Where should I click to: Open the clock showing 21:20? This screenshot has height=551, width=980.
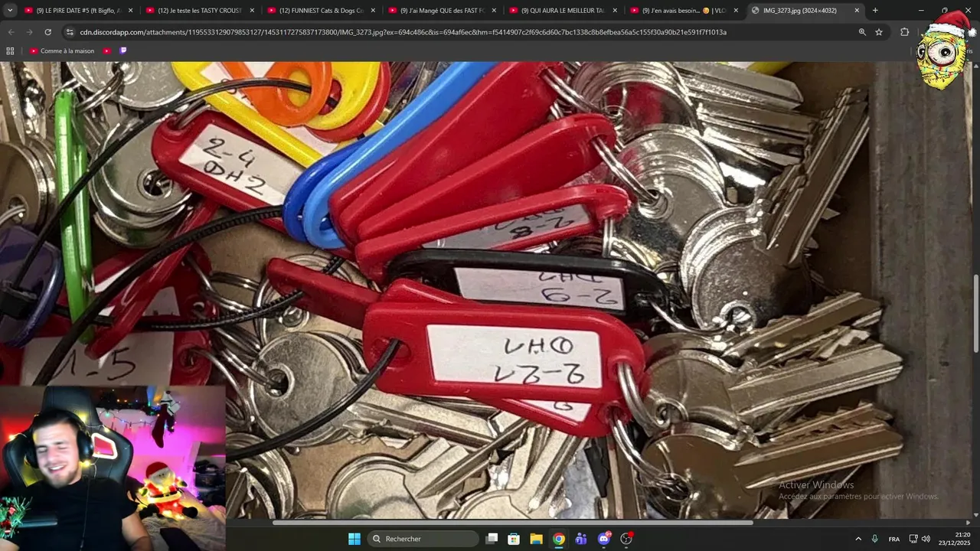point(954,539)
